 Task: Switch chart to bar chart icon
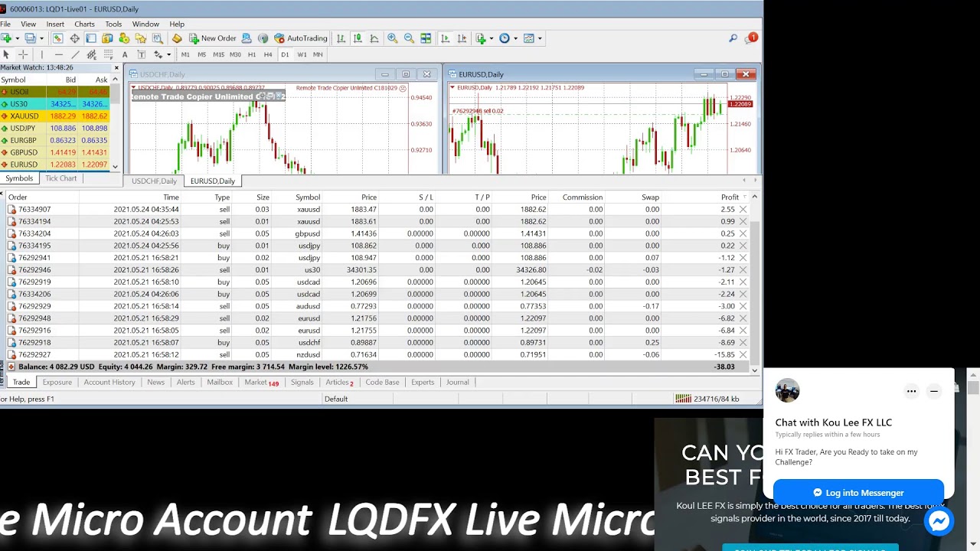pyautogui.click(x=341, y=38)
